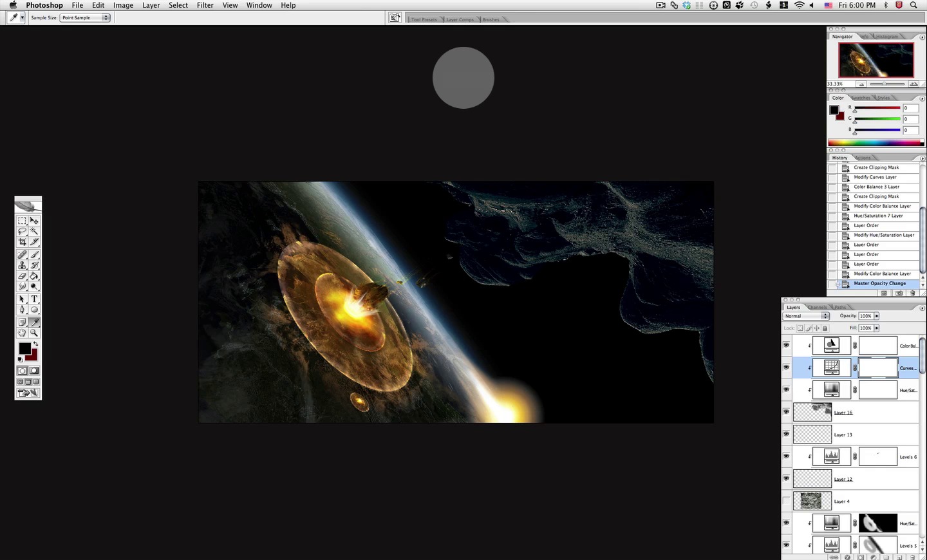Switch to the Actions tab
The width and height of the screenshot is (927, 560).
[863, 158]
